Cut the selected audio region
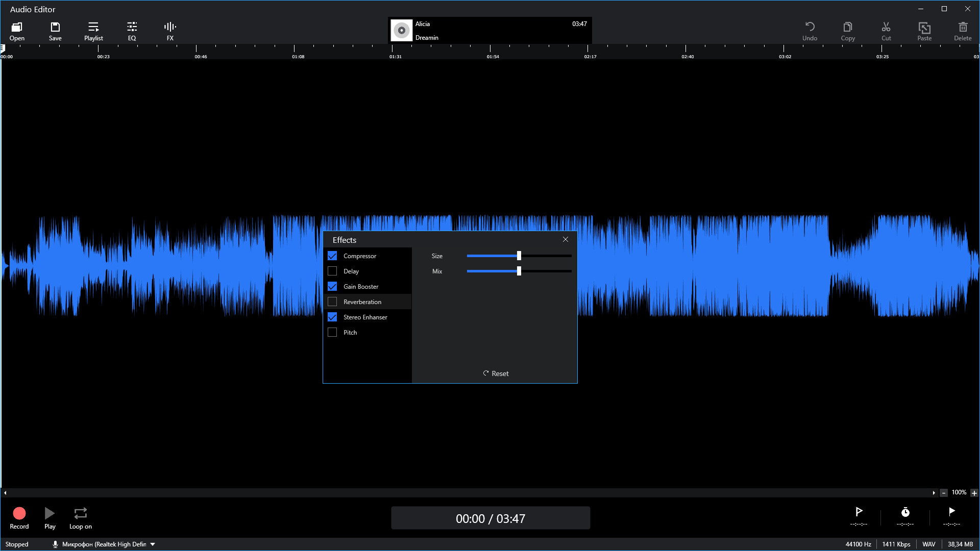 (x=886, y=31)
